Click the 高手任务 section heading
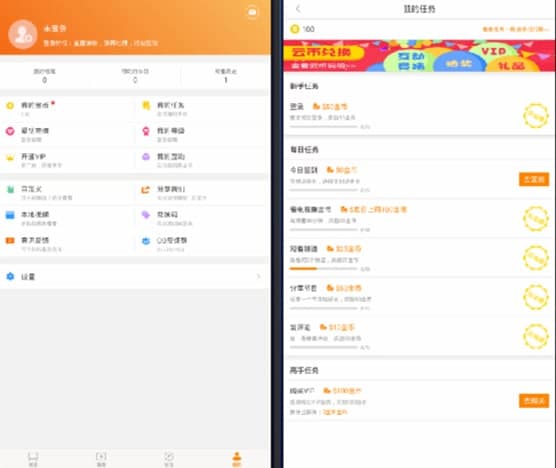The image size is (556, 468). coord(304,370)
